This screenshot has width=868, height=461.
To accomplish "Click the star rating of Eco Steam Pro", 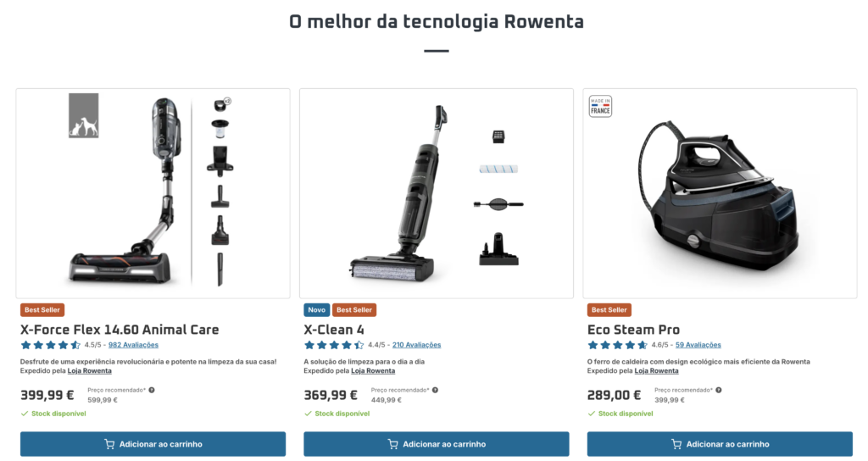I will click(617, 346).
